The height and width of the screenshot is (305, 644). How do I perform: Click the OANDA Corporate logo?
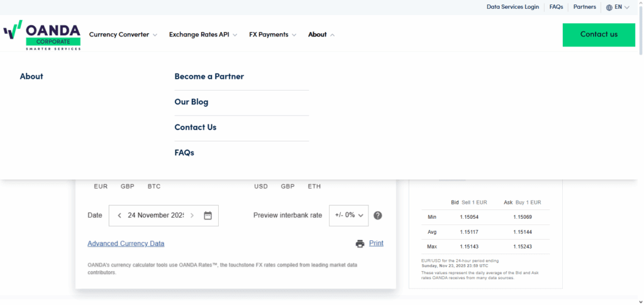[42, 35]
